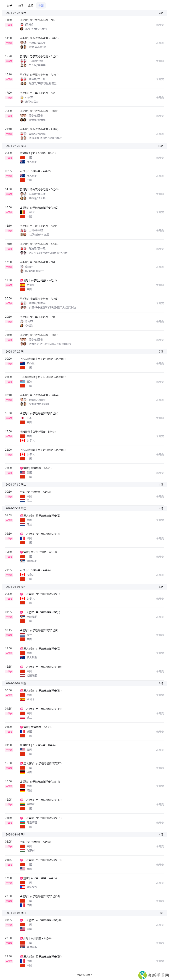Click the Lithuania flag next to 立陶宛

[22, 804]
